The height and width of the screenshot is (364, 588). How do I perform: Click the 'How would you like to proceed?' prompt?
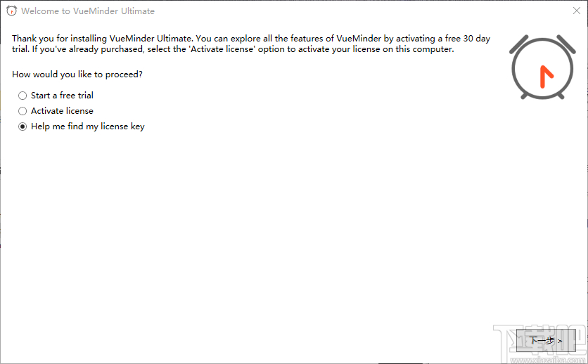[x=82, y=74]
